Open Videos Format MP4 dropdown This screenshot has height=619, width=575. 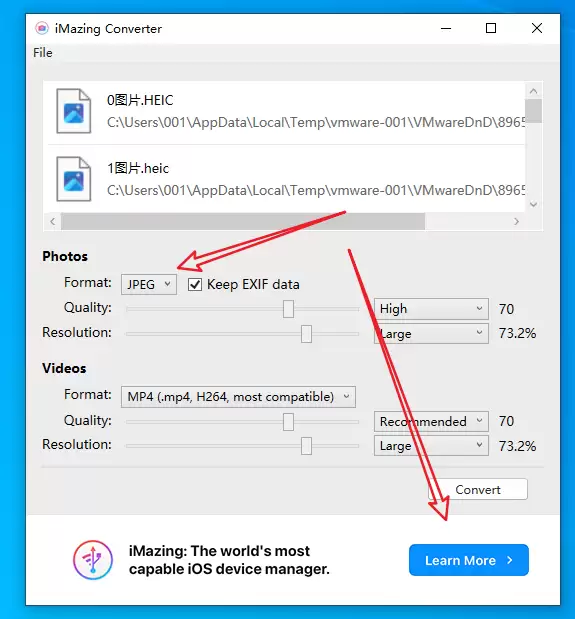[x=238, y=397]
